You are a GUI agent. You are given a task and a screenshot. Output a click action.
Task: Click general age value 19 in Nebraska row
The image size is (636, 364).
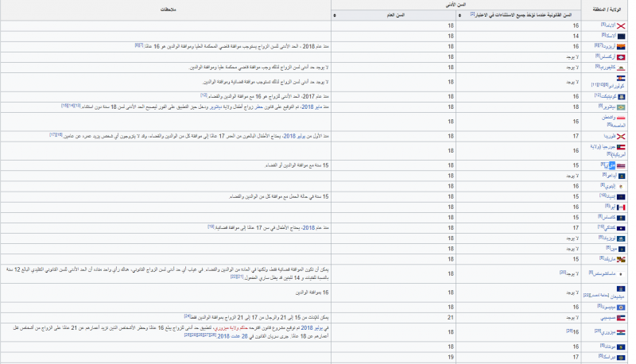coord(450,357)
